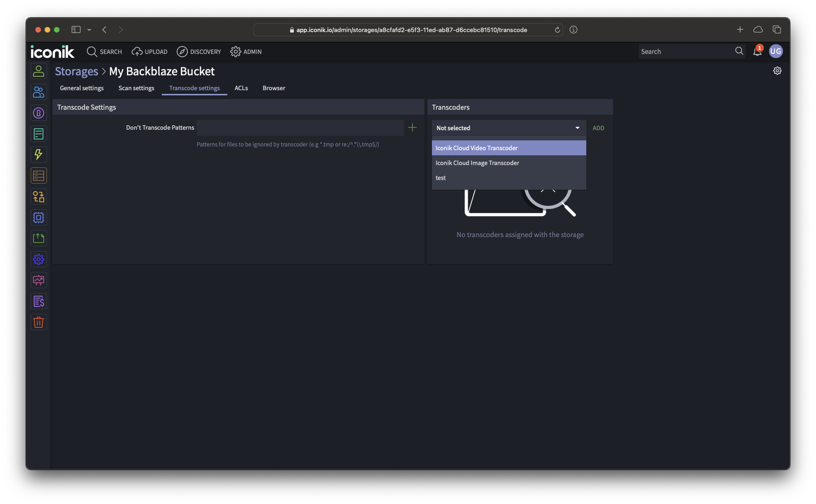
Task: Open the storages server sidebar icon
Action: click(39, 176)
